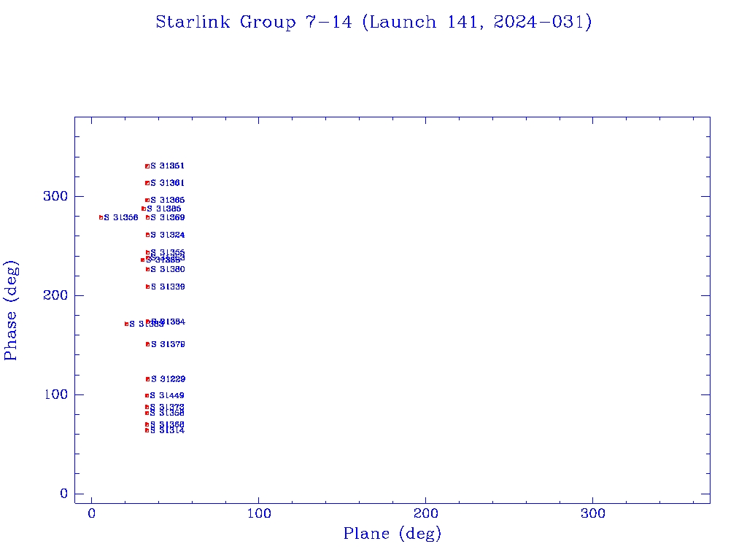Image resolution: width=747 pixels, height=560 pixels.
Task: Select the red marker for S 31229
Action: click(x=147, y=379)
